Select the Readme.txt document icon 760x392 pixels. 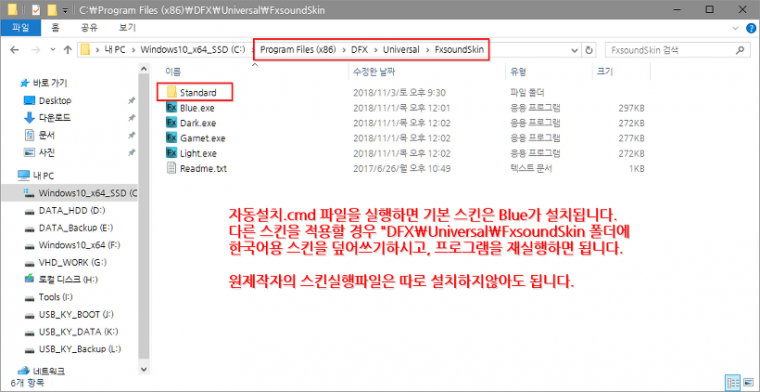(172, 169)
